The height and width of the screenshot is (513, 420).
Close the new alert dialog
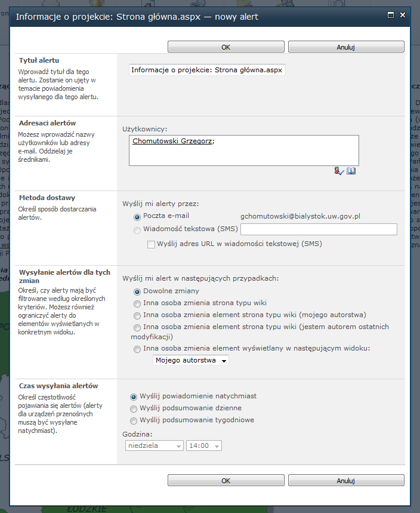click(x=403, y=15)
